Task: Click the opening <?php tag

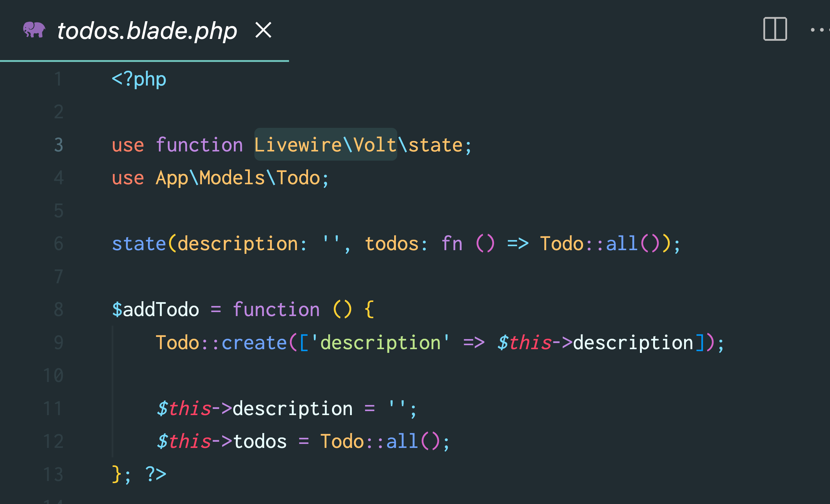Action: pos(139,79)
